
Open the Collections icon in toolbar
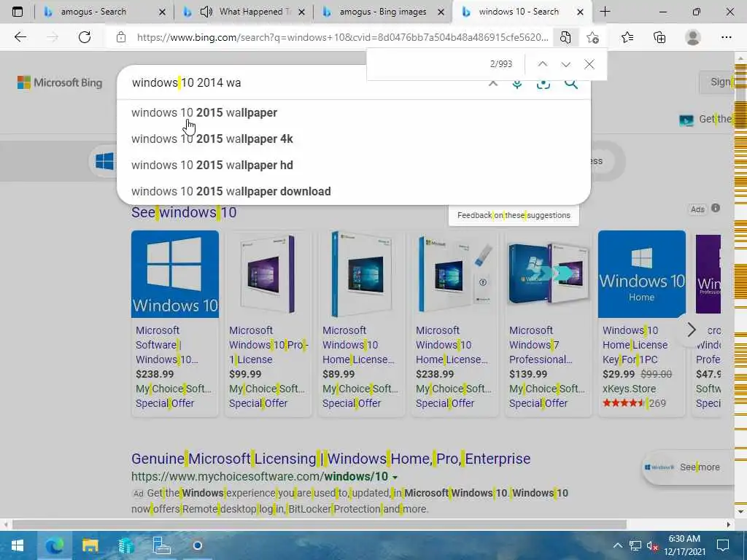click(659, 37)
